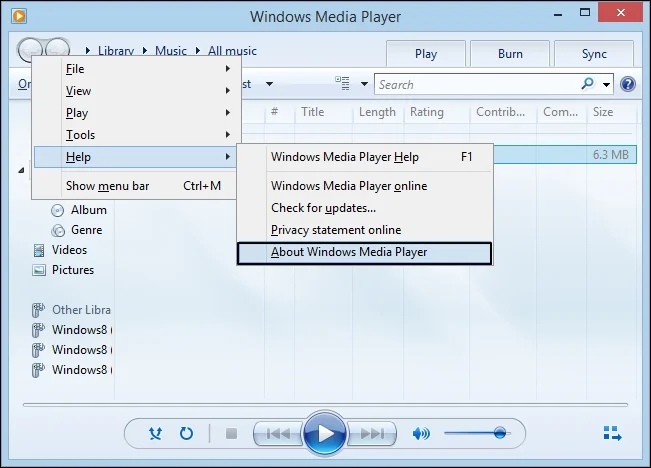The width and height of the screenshot is (651, 468).
Task: Open Windows Media Player Help
Action: tap(365, 157)
